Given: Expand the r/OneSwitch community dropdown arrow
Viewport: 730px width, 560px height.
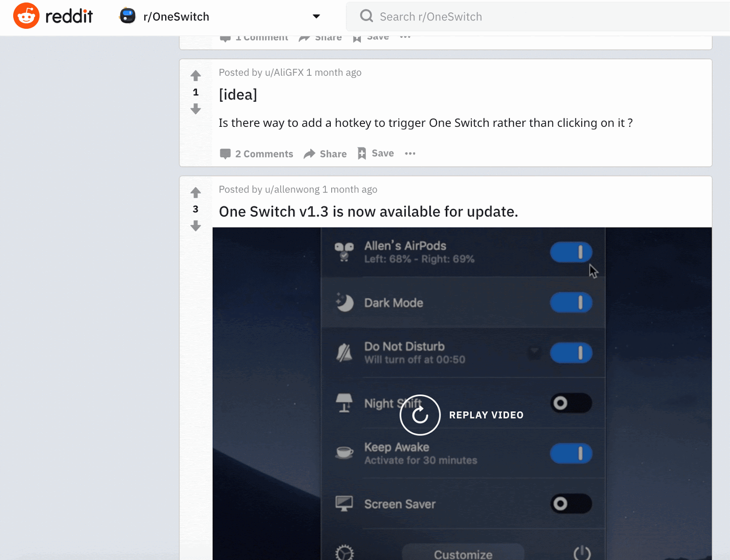Looking at the screenshot, I should click(316, 16).
